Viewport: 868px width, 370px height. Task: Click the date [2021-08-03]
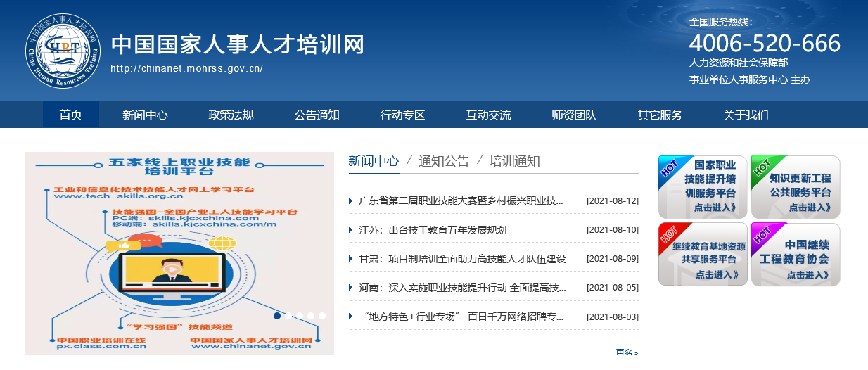(613, 317)
